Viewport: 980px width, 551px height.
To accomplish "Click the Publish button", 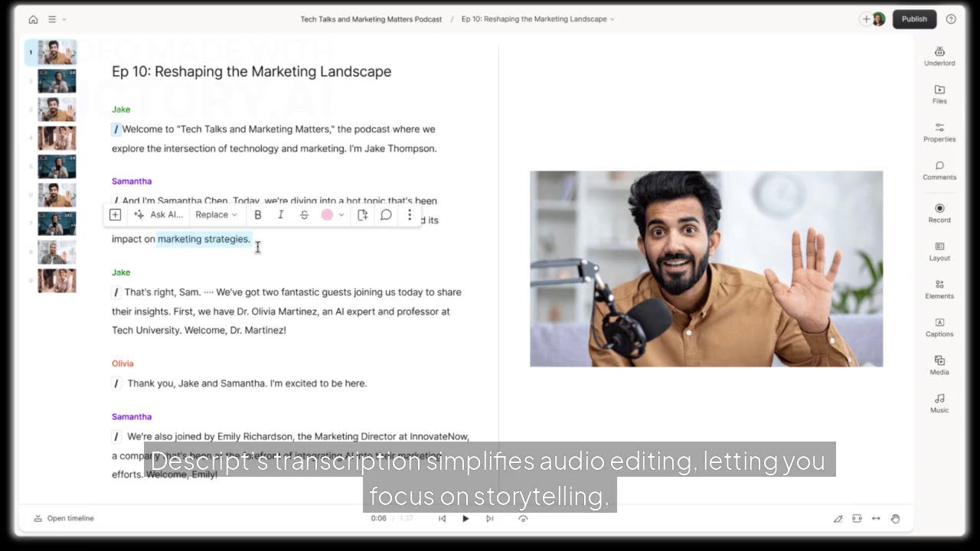I will pyautogui.click(x=914, y=19).
